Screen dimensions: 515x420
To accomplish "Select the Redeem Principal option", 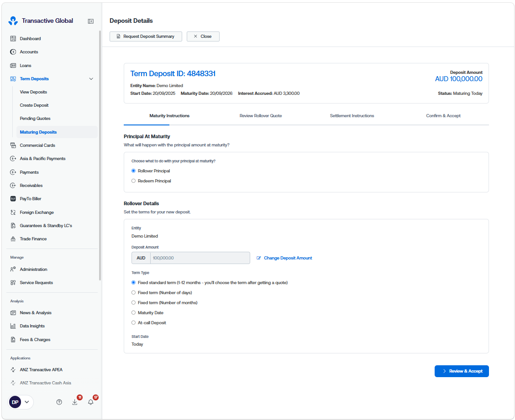I will click(x=133, y=181).
